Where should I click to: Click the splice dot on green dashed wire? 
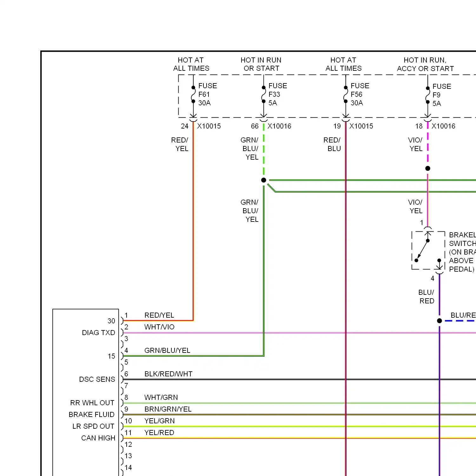pos(263,180)
